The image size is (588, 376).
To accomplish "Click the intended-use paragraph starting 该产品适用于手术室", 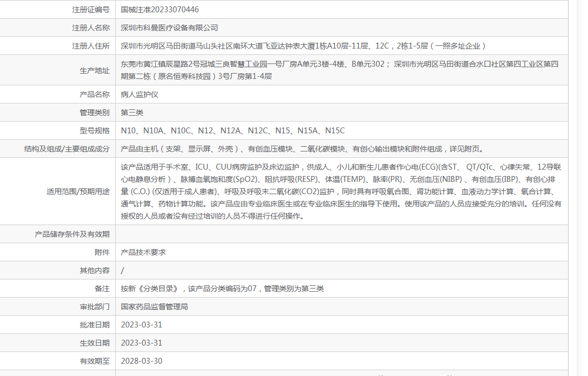I will coord(341,191).
